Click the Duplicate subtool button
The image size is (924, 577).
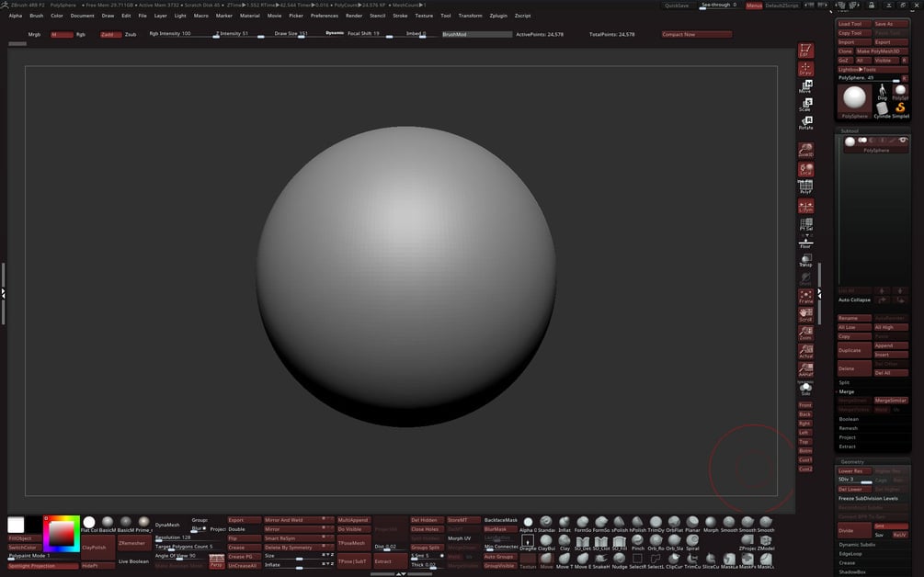click(854, 350)
